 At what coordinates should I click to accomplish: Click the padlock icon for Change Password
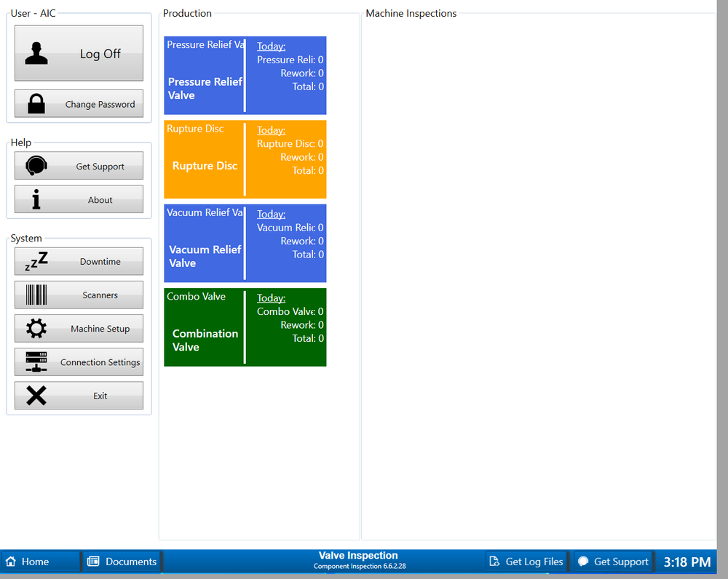point(36,104)
